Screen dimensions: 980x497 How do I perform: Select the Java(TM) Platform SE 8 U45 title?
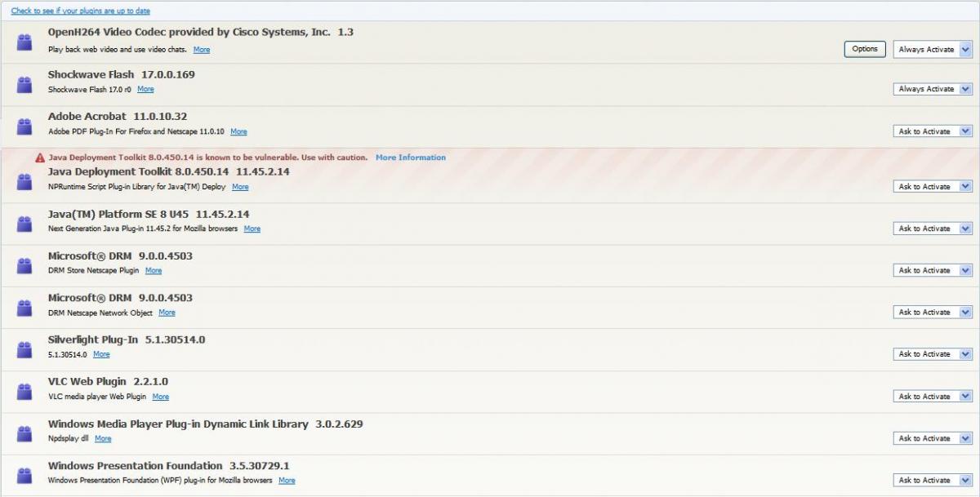click(x=149, y=214)
